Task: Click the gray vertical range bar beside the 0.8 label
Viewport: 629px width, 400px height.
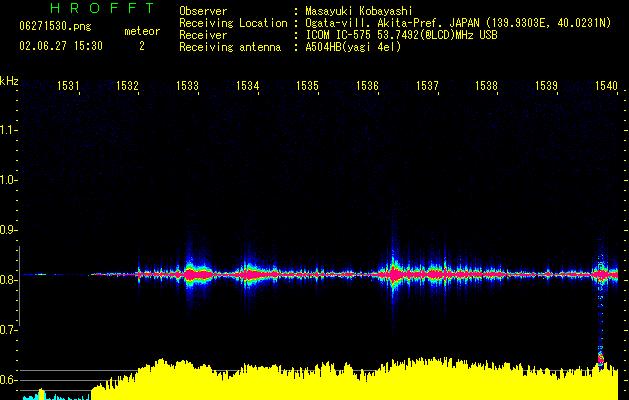Action: [x=19, y=286]
